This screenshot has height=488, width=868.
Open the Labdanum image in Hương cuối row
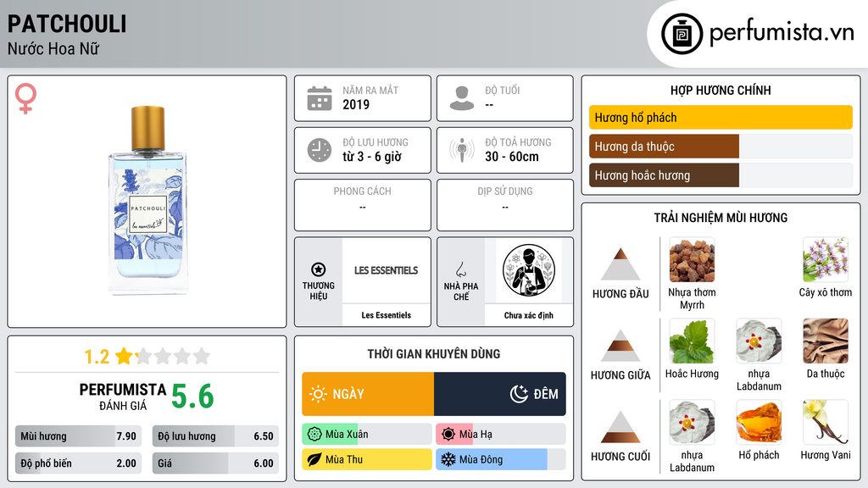tap(692, 423)
